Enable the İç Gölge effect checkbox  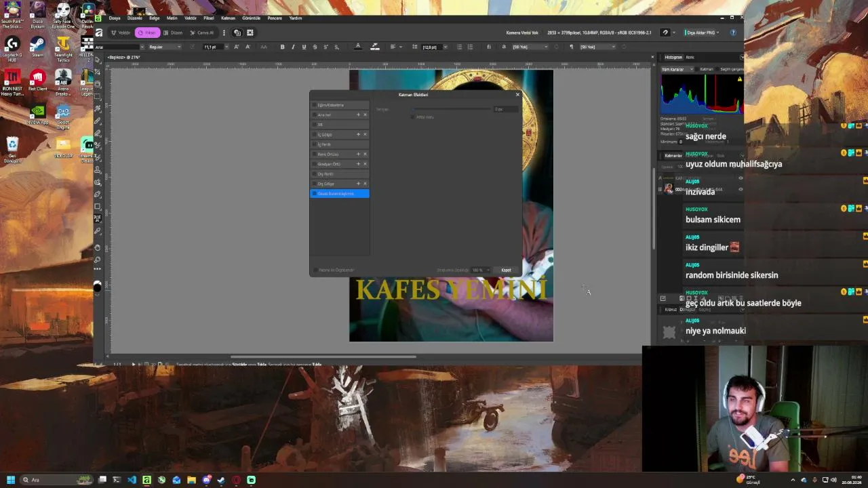click(314, 134)
